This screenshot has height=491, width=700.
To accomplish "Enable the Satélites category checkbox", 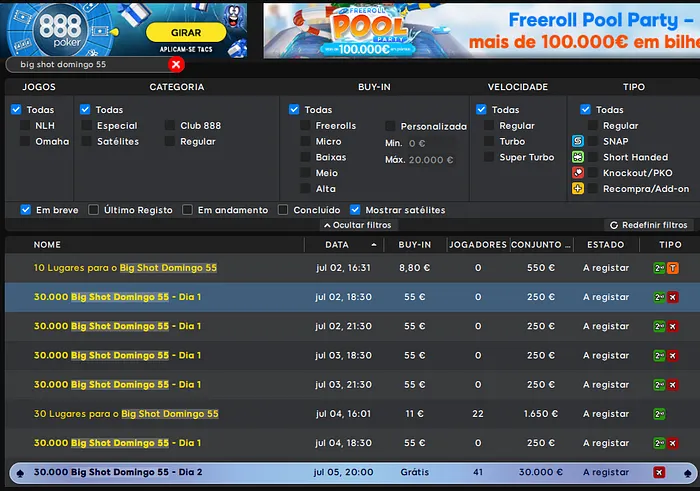I will click(87, 141).
